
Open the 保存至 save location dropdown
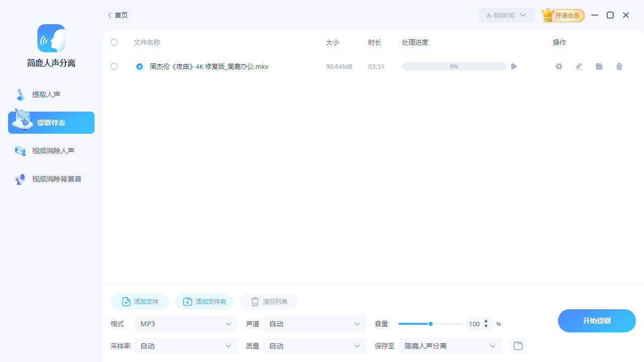click(x=449, y=346)
